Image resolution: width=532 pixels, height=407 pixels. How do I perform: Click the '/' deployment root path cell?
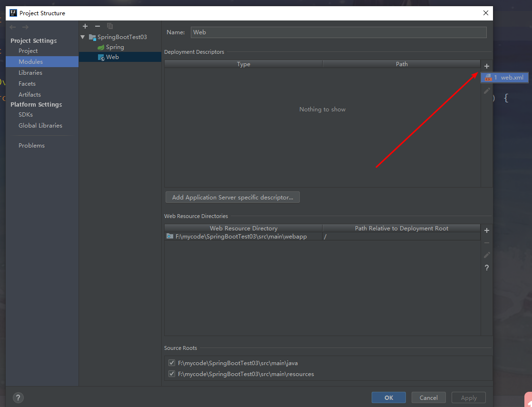tap(401, 236)
